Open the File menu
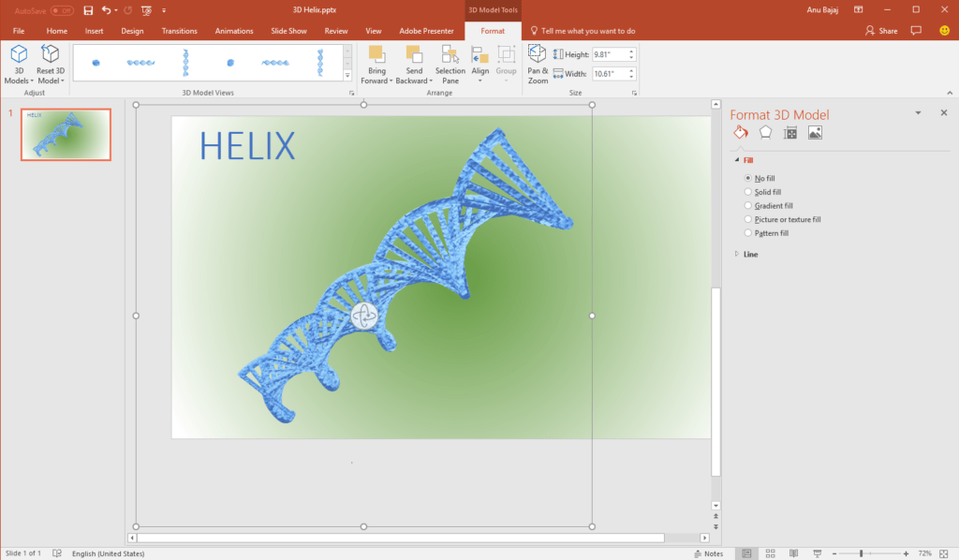 tap(19, 31)
